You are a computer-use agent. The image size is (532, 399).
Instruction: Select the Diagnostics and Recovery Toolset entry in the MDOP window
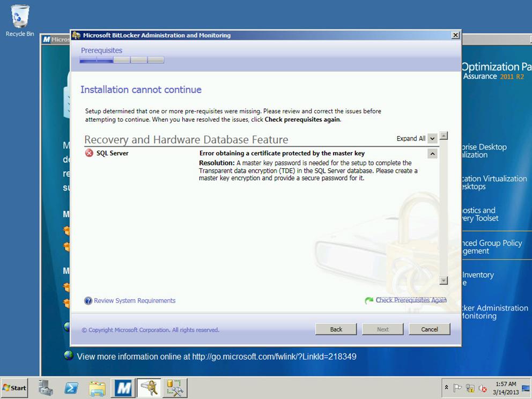[480, 214]
